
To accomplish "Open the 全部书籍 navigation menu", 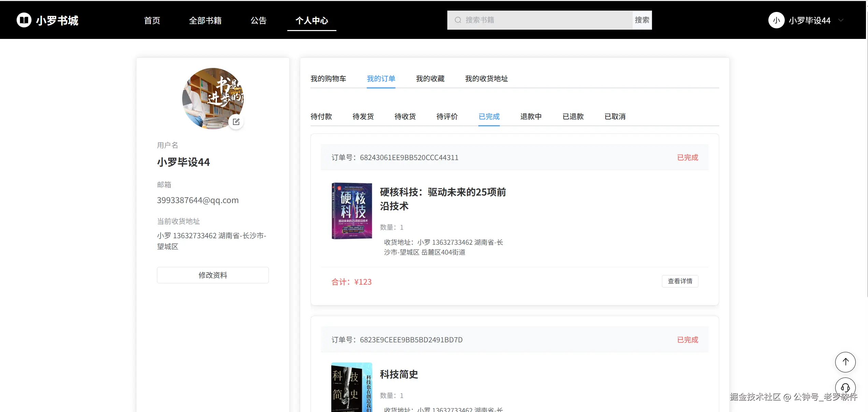I will [x=205, y=20].
